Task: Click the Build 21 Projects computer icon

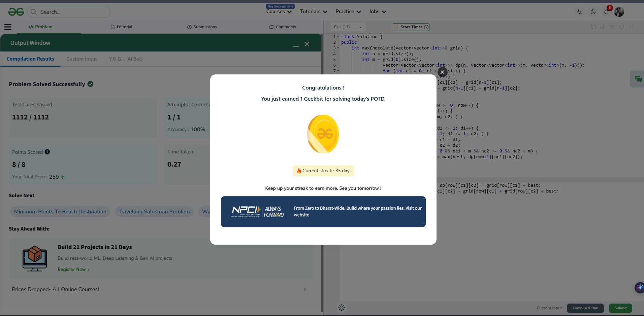Action: 35,258
